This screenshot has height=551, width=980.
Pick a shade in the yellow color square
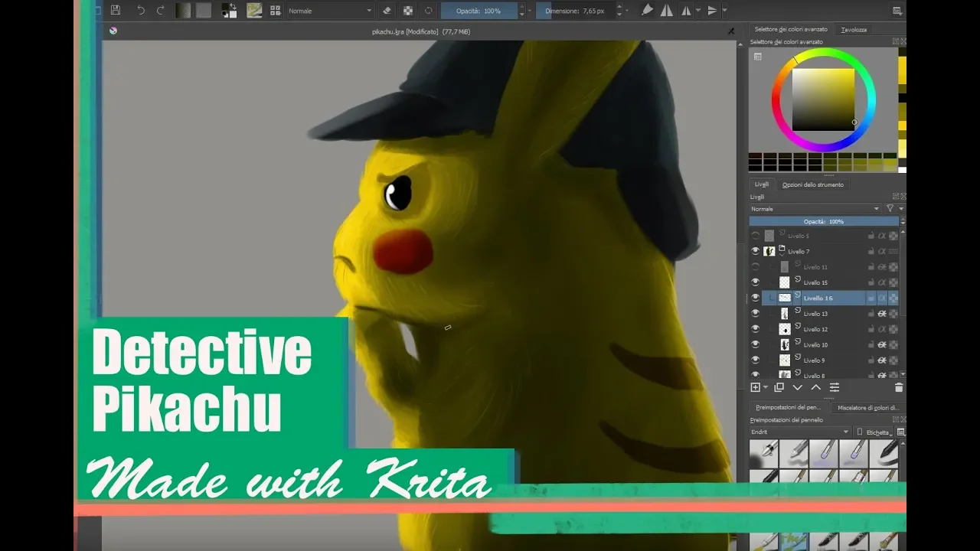(823, 99)
